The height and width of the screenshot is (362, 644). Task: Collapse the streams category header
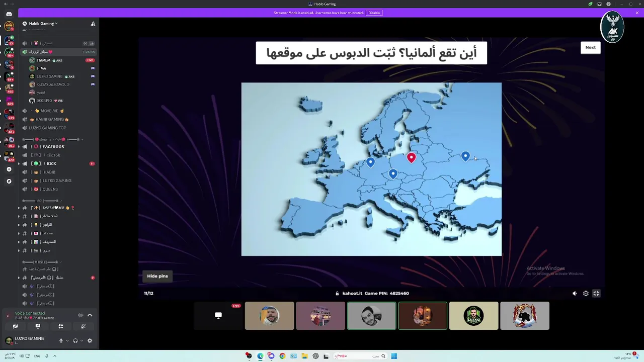tap(52, 139)
